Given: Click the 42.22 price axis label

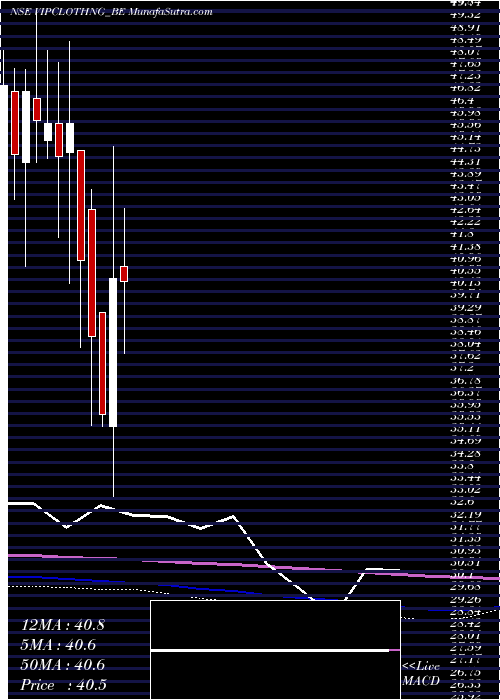Looking at the screenshot, I should [466, 222].
